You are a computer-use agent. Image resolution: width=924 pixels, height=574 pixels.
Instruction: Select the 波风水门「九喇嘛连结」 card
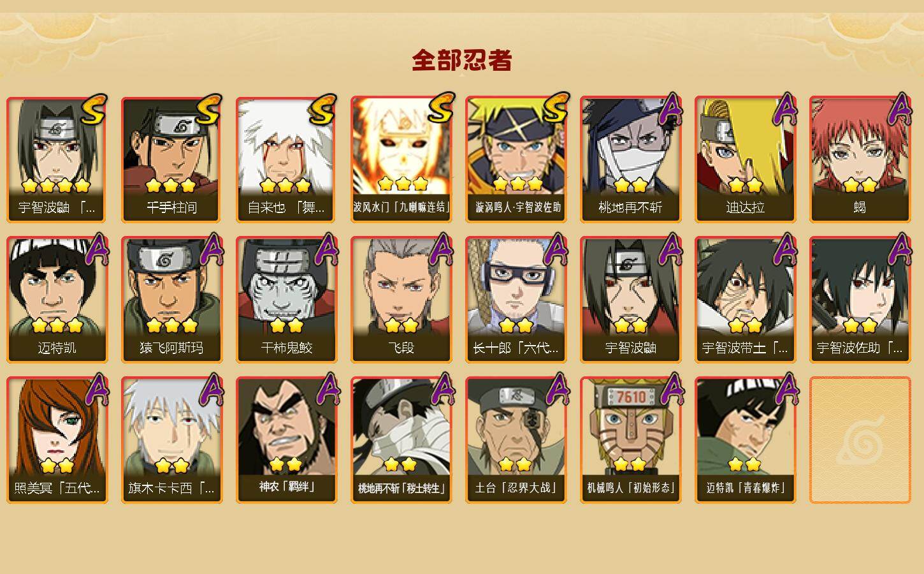click(401, 159)
